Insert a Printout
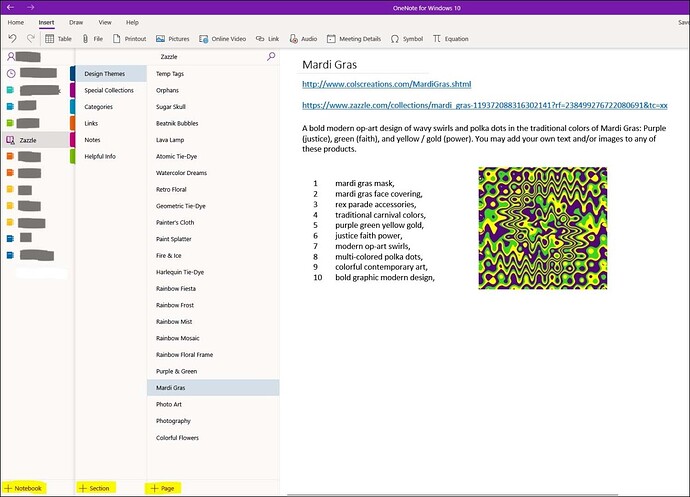The image size is (690, 497). click(x=129, y=39)
